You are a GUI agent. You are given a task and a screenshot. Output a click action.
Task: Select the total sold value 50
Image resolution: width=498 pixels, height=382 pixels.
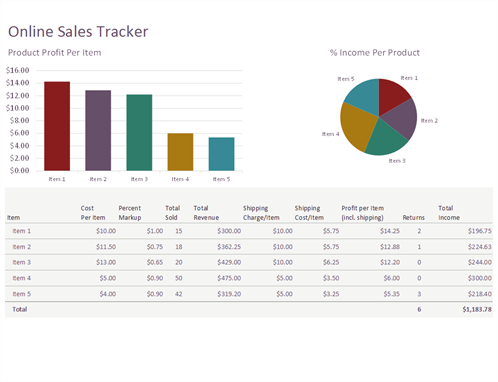pos(179,278)
